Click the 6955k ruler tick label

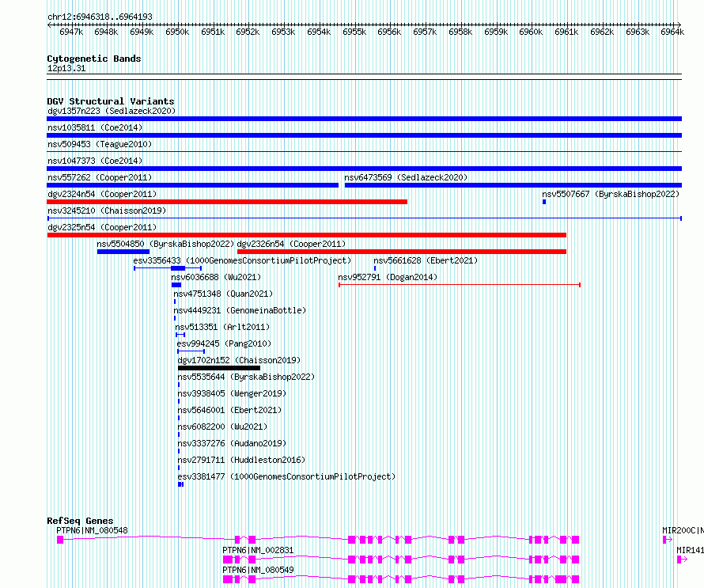[354, 32]
